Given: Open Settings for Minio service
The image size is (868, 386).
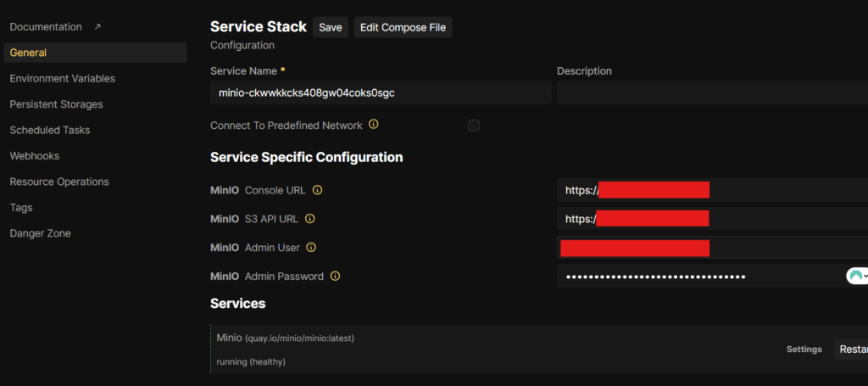Looking at the screenshot, I should coord(804,349).
